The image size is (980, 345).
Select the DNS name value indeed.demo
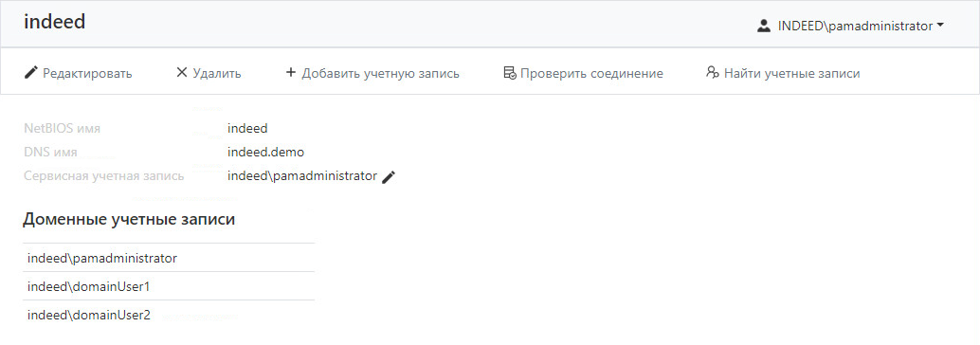pyautogui.click(x=266, y=152)
